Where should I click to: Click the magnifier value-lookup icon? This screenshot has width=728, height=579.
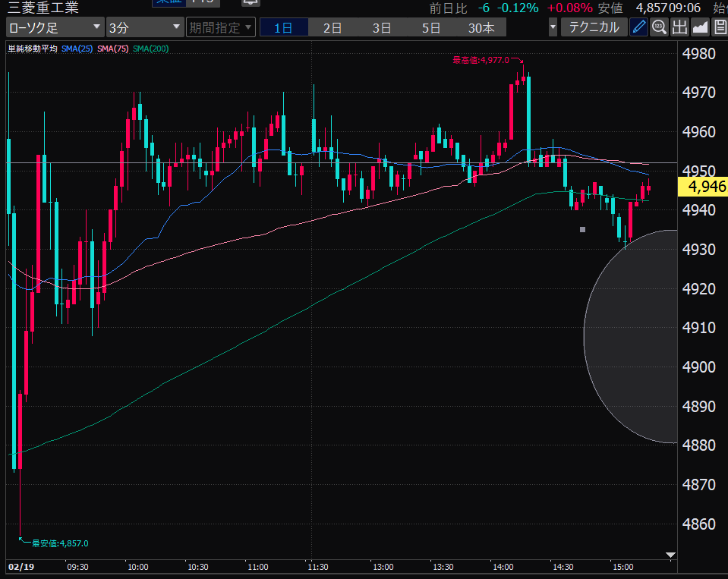659,28
